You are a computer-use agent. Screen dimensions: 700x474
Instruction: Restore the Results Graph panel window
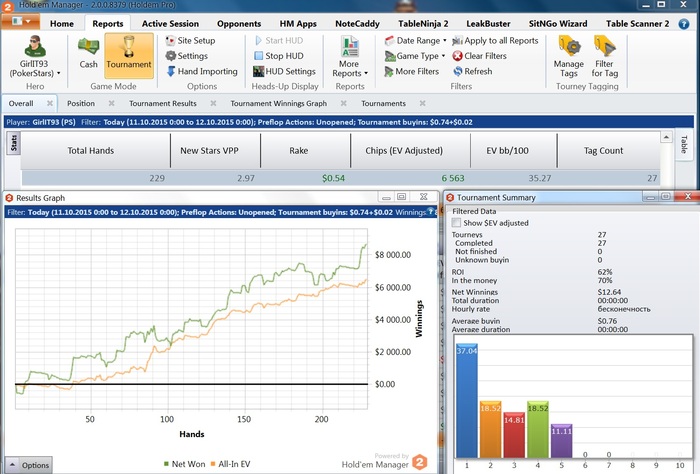[x=402, y=197]
